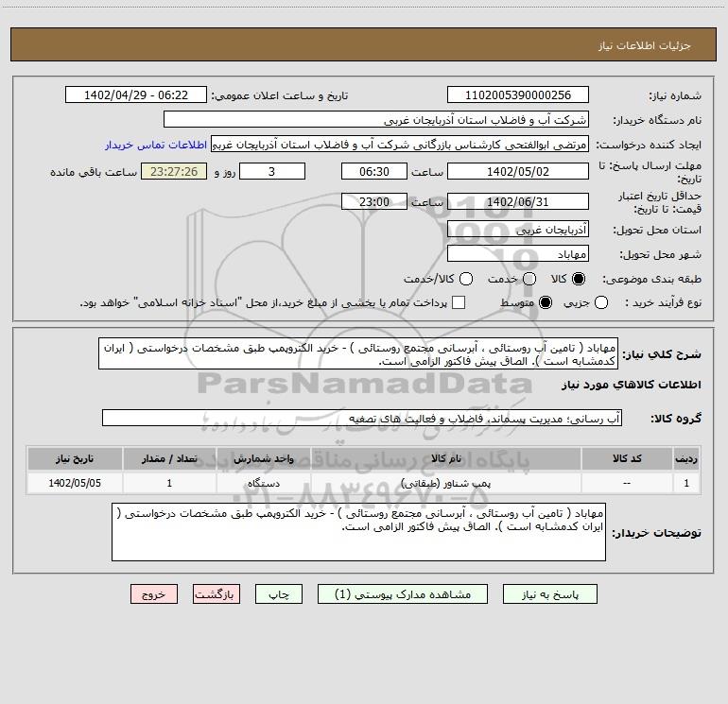Tick the اسناد خزانه اسلامی payment checkbox
This screenshot has width=728, height=704.
pyautogui.click(x=459, y=302)
